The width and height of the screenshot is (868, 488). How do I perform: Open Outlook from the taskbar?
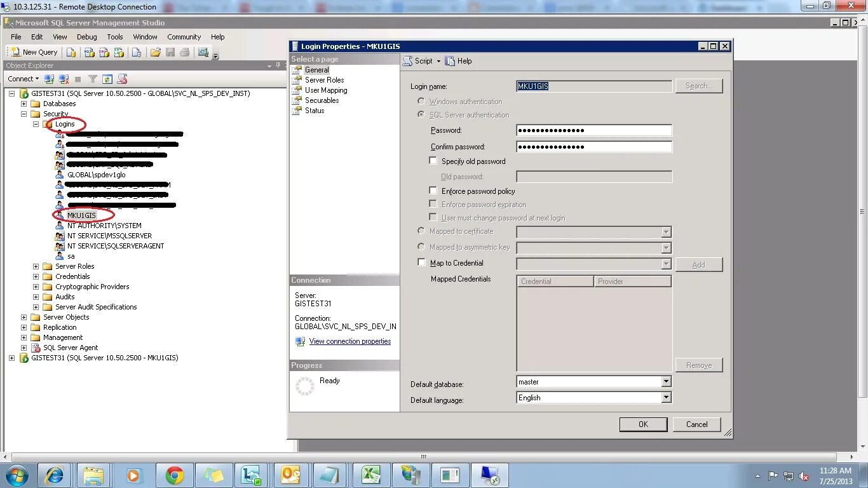(x=290, y=475)
